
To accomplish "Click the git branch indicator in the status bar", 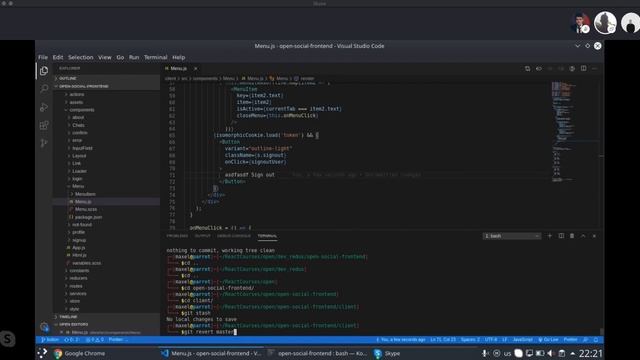I will [50, 340].
